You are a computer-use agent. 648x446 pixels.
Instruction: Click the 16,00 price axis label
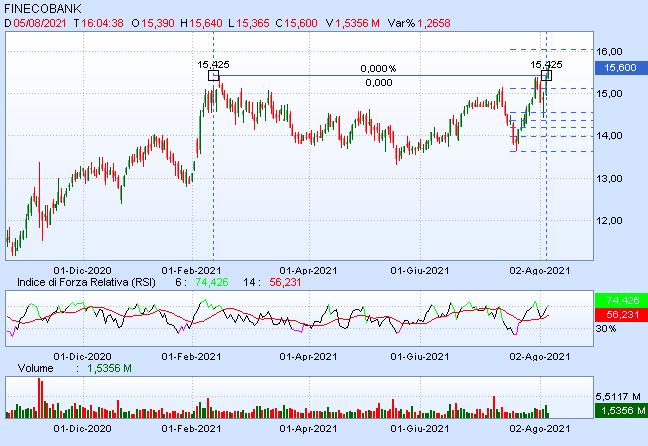pos(609,52)
